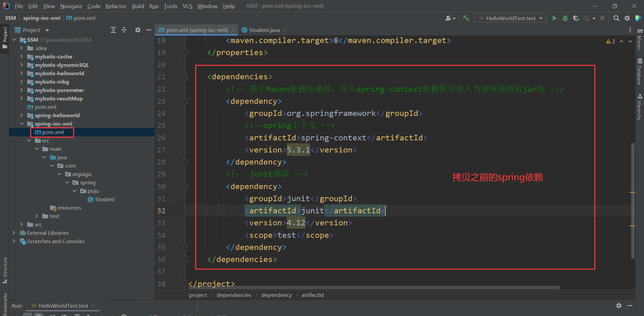Open Run panel settings gear
The height and width of the screenshot is (316, 644).
[619, 306]
